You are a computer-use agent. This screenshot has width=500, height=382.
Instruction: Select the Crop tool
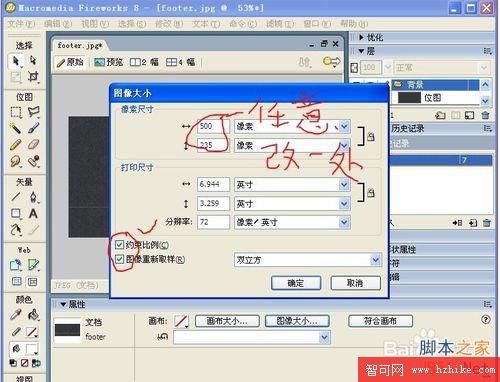[33, 77]
